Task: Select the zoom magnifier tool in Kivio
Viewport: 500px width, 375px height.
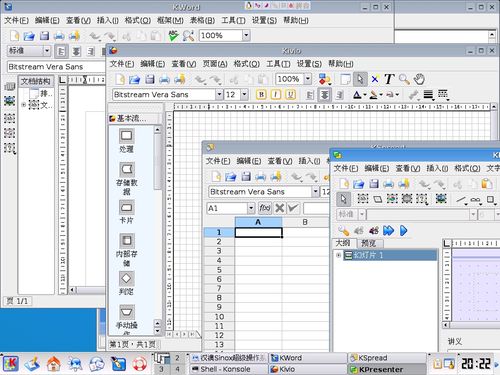Action: [x=404, y=79]
